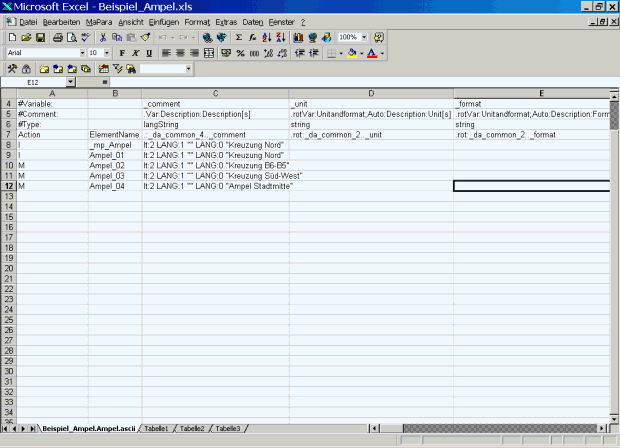Print the sheet with the printer icon
620x448 pixels.
point(58,38)
